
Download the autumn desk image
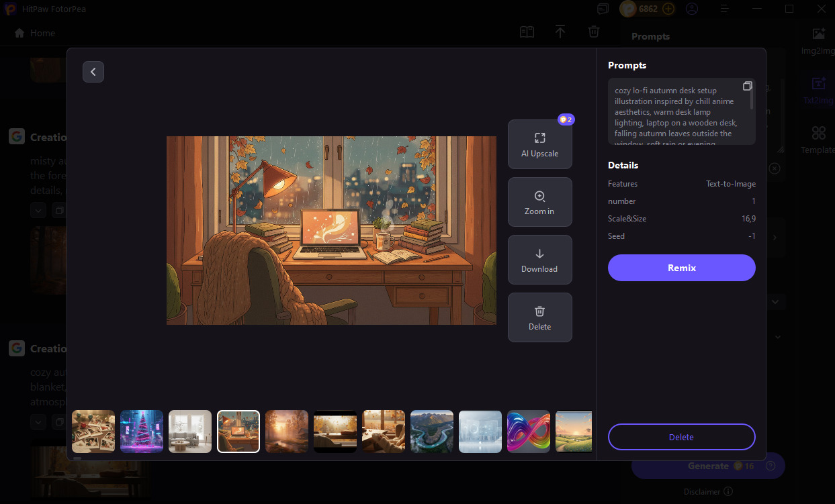539,260
